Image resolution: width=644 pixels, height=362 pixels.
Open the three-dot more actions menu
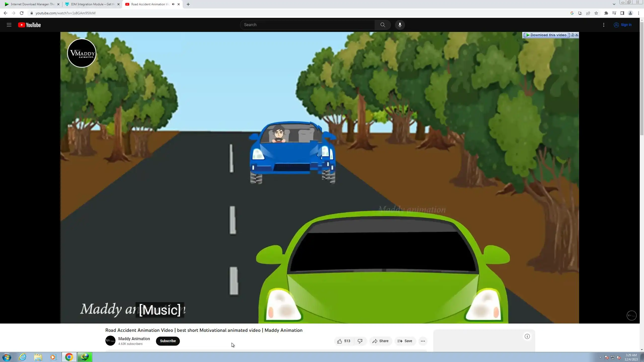(x=423, y=341)
